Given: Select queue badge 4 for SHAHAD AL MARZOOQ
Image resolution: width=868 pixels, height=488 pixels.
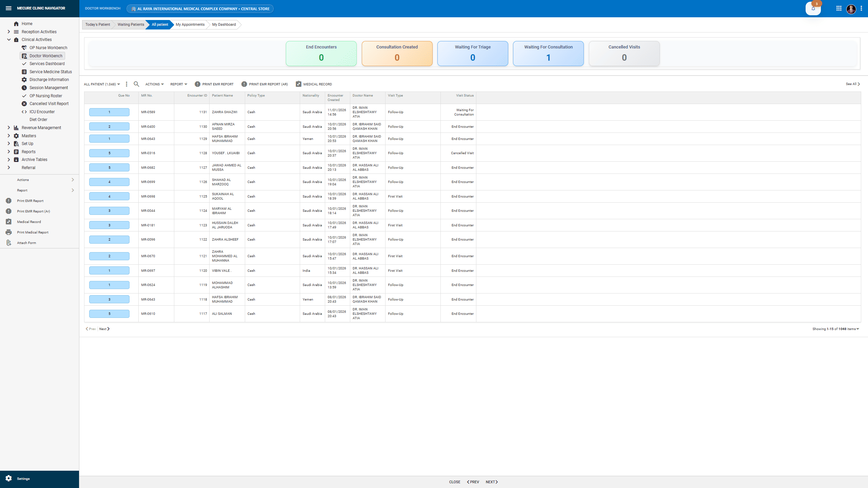Looking at the screenshot, I should pos(109,182).
